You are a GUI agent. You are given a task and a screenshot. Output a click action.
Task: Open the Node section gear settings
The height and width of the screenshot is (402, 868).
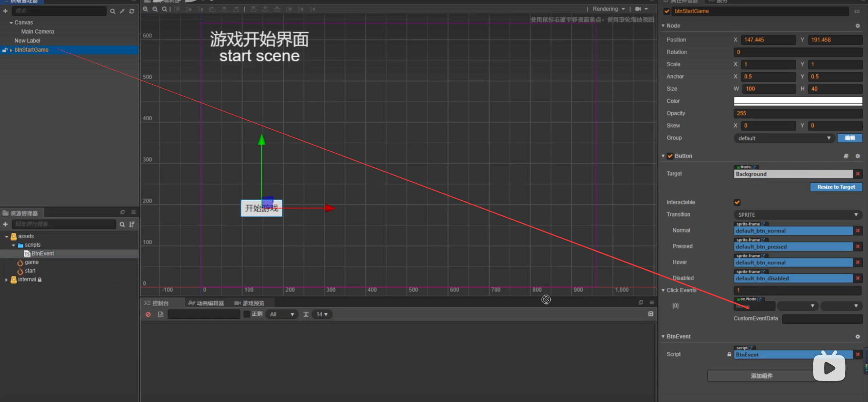point(858,26)
